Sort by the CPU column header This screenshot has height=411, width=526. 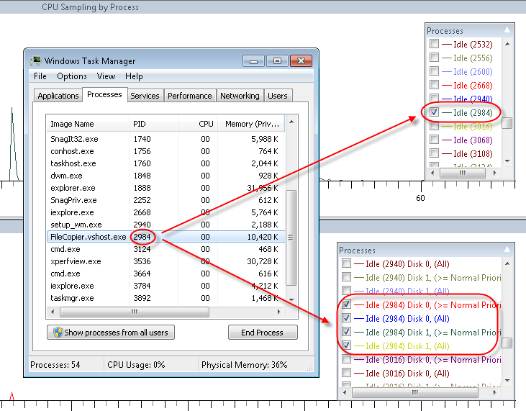(x=198, y=124)
